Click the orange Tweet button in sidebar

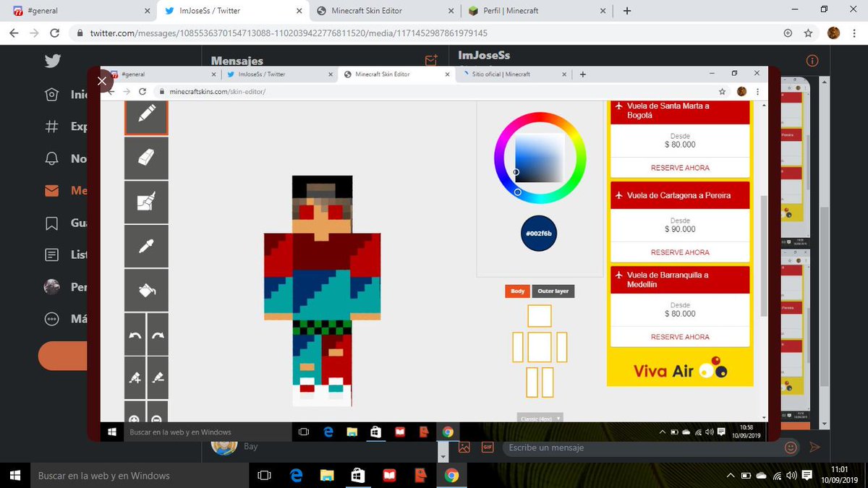tap(63, 356)
